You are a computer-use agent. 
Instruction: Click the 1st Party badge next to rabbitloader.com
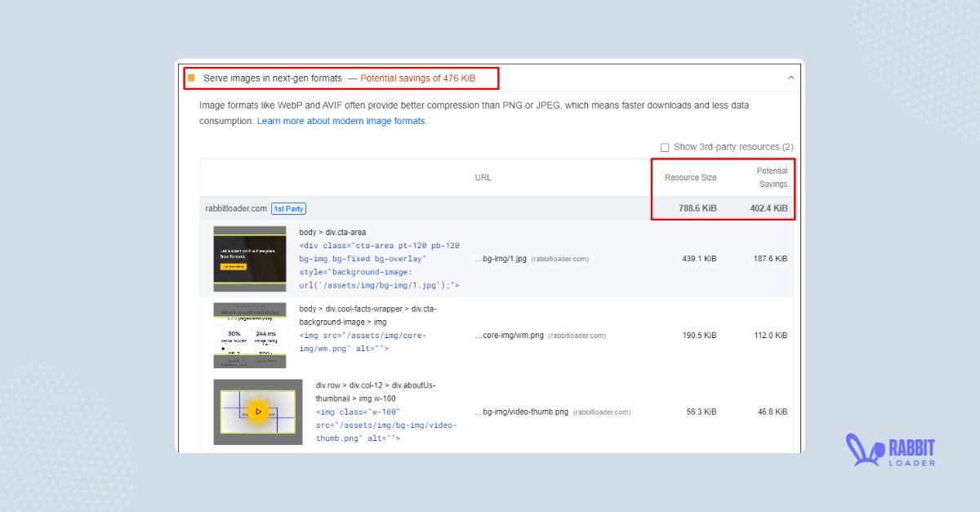(288, 208)
